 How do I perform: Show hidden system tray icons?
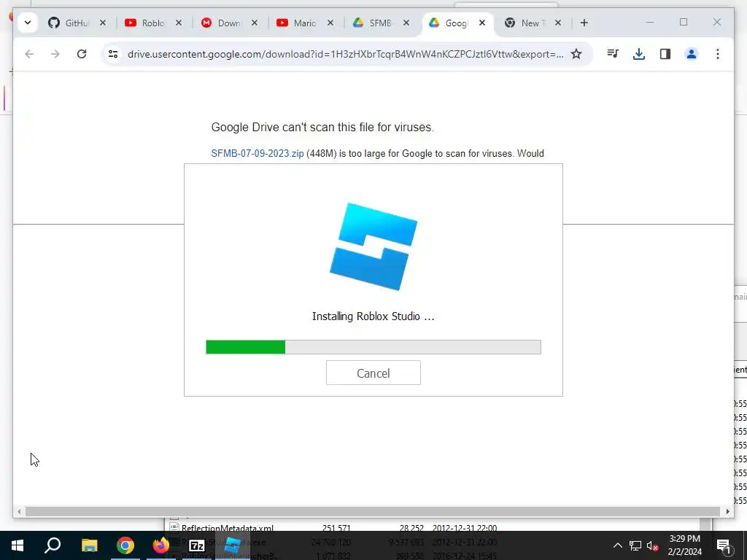pos(617,545)
